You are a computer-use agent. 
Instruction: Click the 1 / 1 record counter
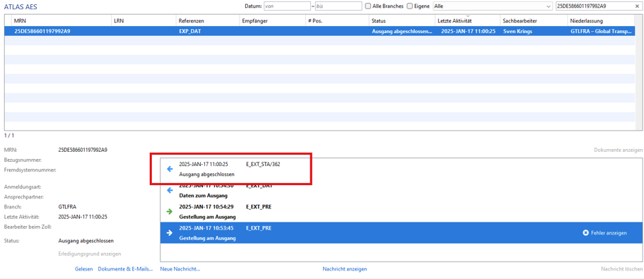tap(9, 135)
